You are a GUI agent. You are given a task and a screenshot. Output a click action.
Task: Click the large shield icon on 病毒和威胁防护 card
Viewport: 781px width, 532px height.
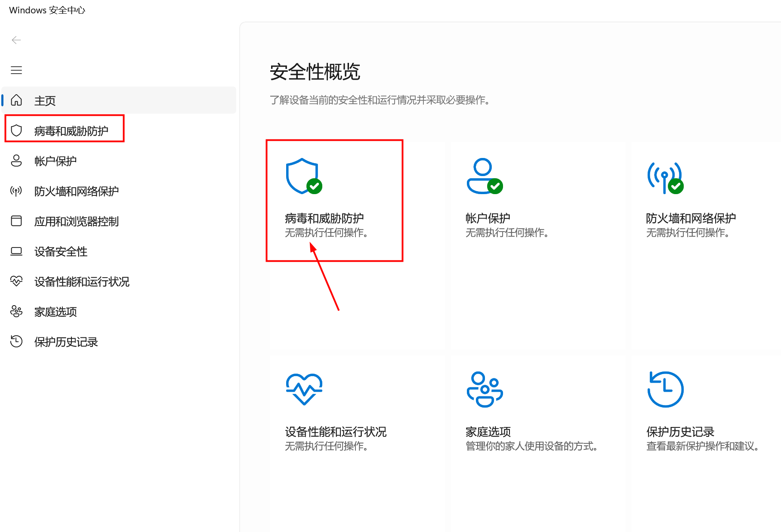click(304, 176)
